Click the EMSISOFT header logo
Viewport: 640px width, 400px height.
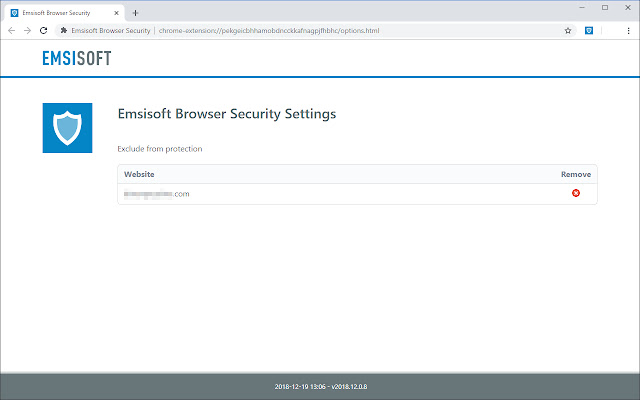point(76,58)
